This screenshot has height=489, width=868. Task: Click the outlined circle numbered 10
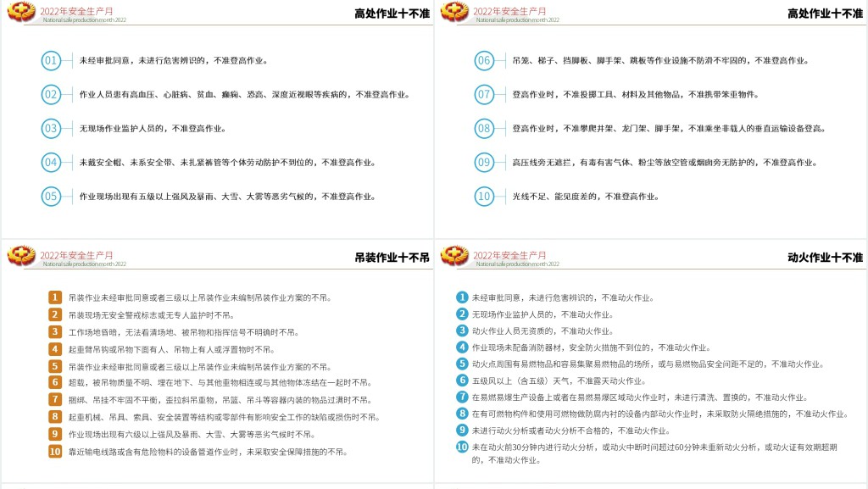pyautogui.click(x=484, y=196)
